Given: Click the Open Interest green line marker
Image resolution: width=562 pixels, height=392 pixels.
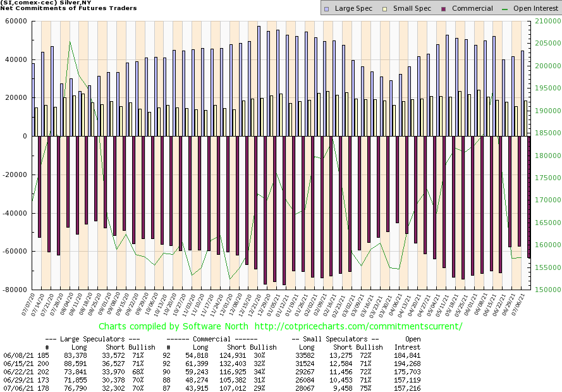Looking at the screenshot, I should click(x=505, y=9).
